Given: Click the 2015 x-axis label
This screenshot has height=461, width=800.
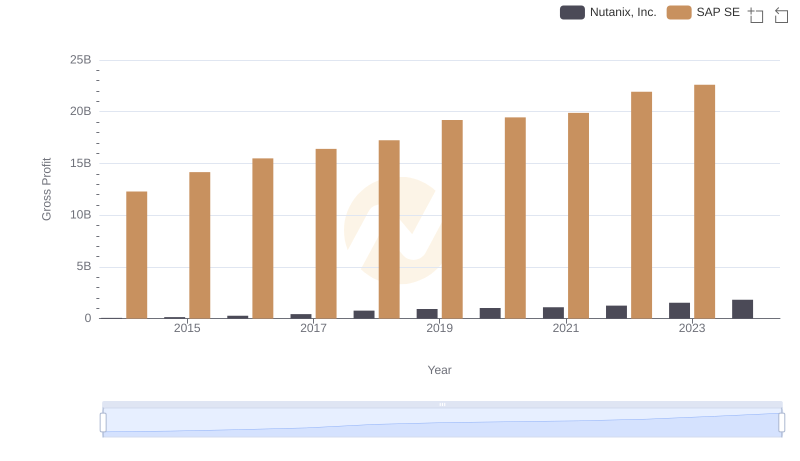Looking at the screenshot, I should (x=187, y=328).
